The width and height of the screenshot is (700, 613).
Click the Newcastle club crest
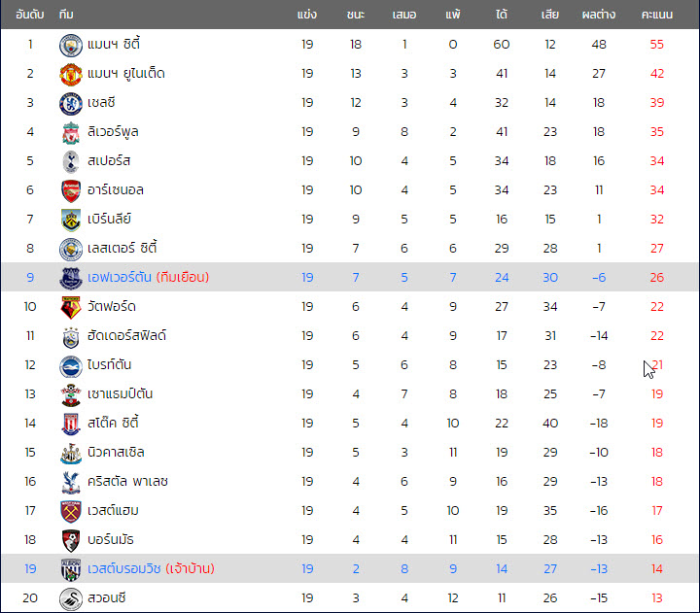point(71,454)
